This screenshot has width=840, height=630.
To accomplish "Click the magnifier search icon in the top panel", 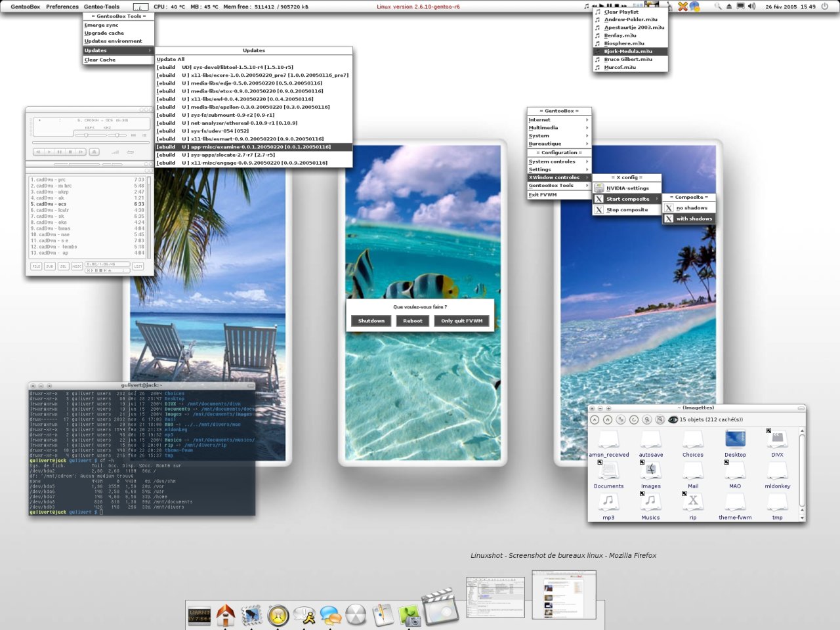I will pos(717,7).
